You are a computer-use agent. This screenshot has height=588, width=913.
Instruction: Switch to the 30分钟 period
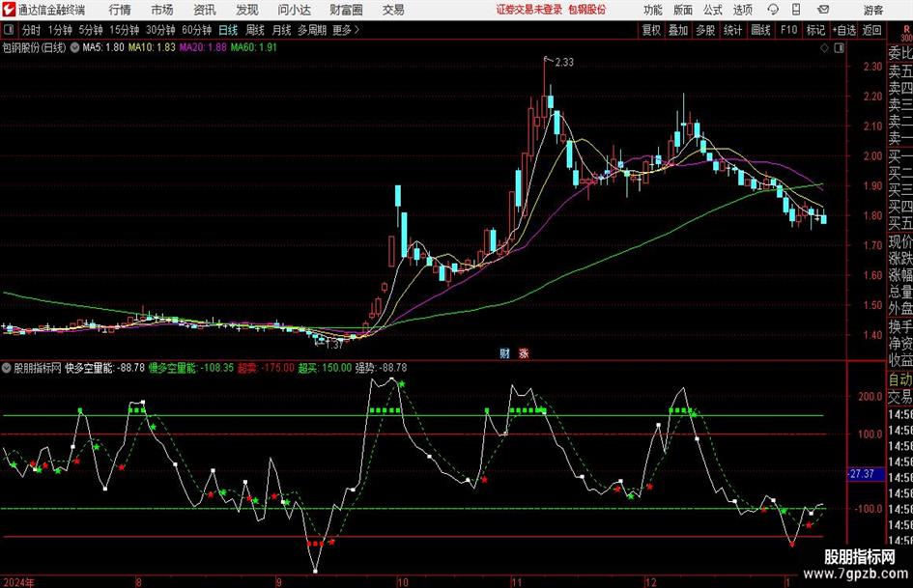pyautogui.click(x=160, y=30)
